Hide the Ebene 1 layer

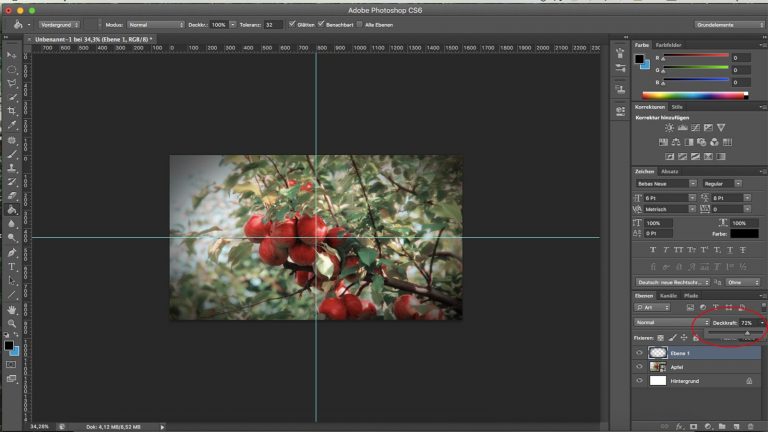[x=639, y=353]
